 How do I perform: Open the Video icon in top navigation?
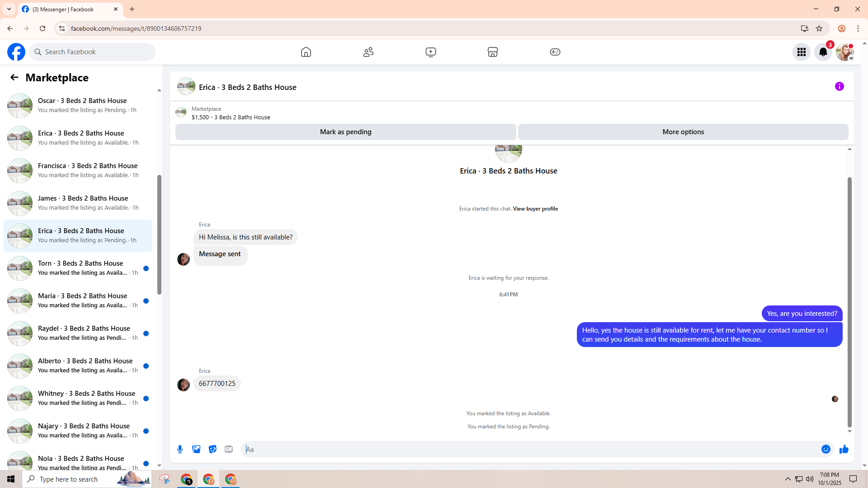click(x=431, y=52)
